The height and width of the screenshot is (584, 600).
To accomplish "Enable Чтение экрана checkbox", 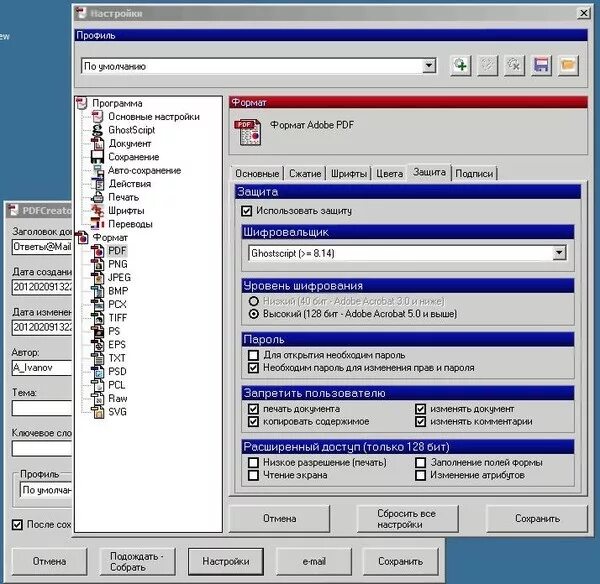I will pos(253,475).
